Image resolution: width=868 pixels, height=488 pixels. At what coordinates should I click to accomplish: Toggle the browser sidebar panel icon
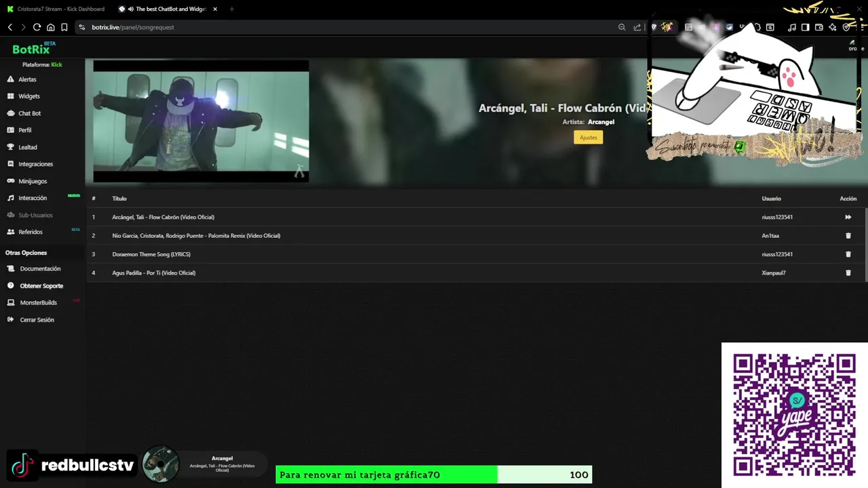coord(805,27)
